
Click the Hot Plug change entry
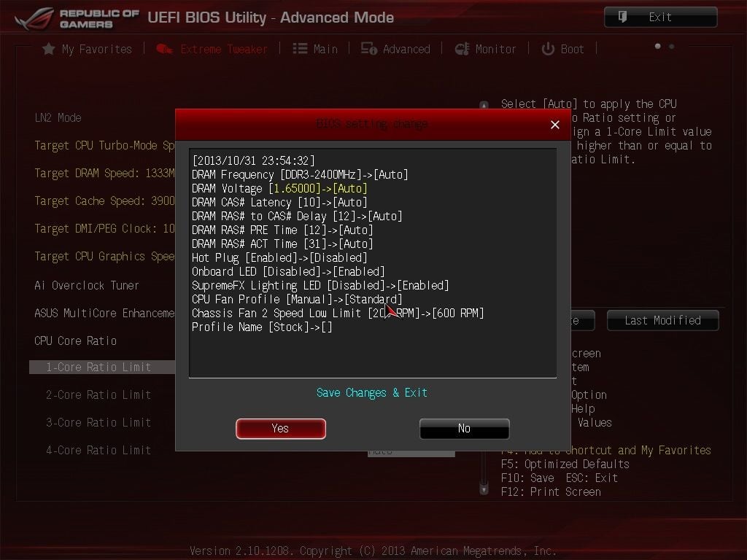pyautogui.click(x=279, y=257)
